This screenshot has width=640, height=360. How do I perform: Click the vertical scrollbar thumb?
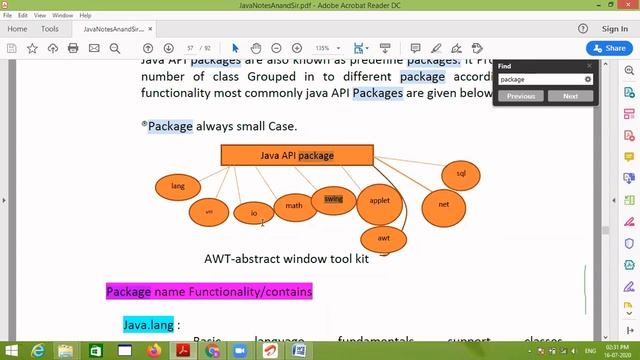coord(606,230)
